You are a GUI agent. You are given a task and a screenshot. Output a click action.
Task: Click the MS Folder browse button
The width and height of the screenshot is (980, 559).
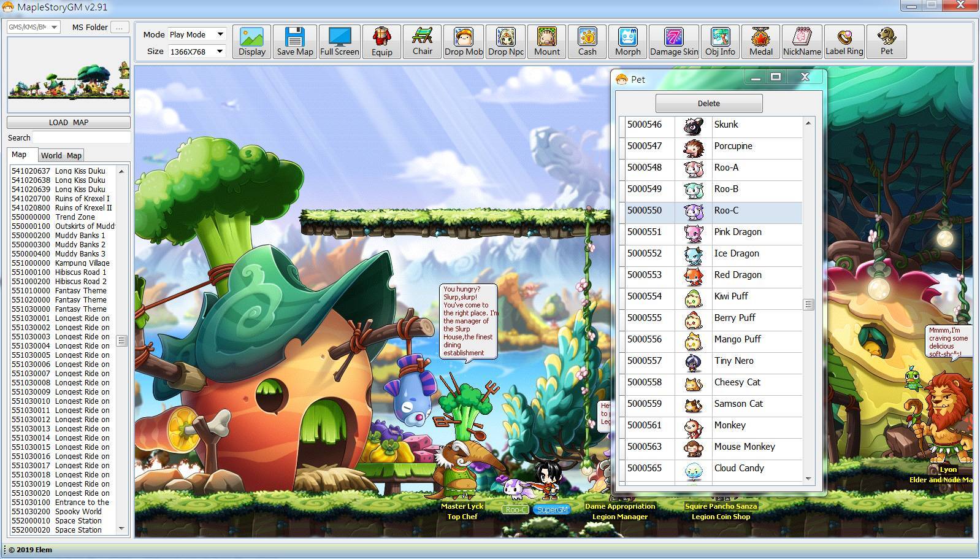coord(120,27)
